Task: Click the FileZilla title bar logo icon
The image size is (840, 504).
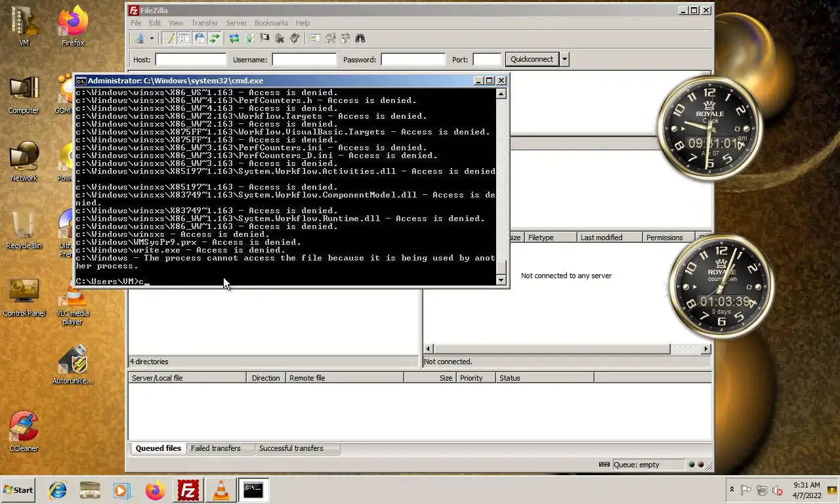Action: 134,10
